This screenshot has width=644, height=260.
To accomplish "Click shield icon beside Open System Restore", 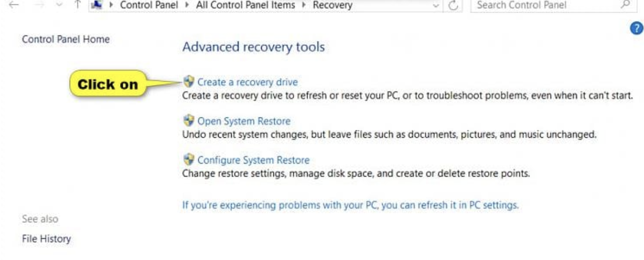I will 188,121.
